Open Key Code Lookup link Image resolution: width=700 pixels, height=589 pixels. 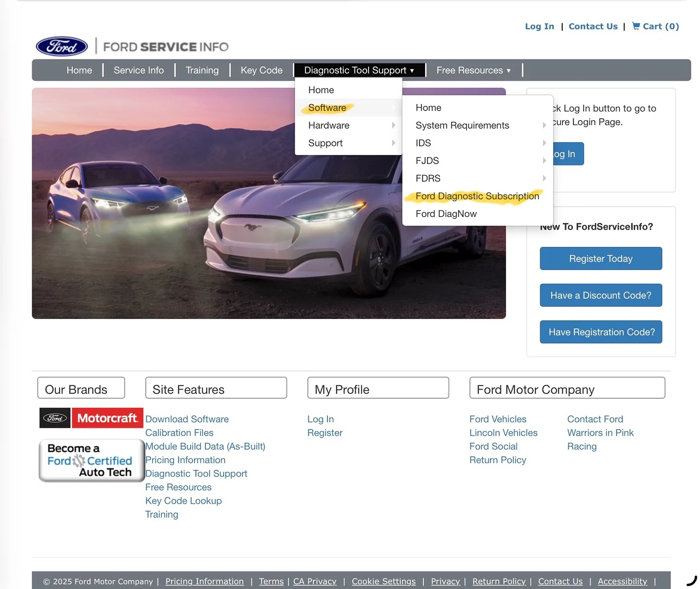tap(183, 501)
